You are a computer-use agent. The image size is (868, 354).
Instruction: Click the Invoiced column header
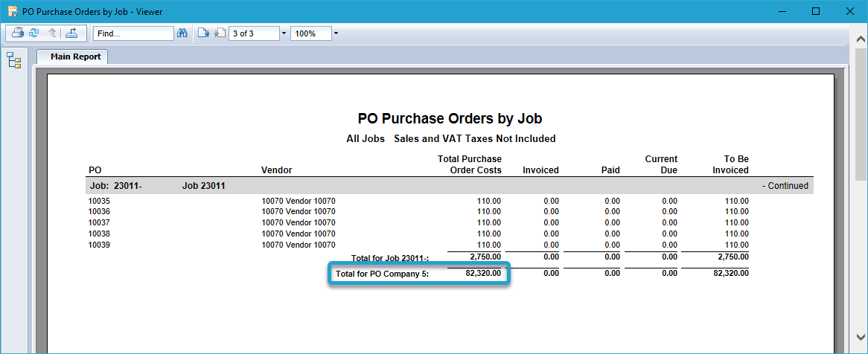pyautogui.click(x=541, y=170)
